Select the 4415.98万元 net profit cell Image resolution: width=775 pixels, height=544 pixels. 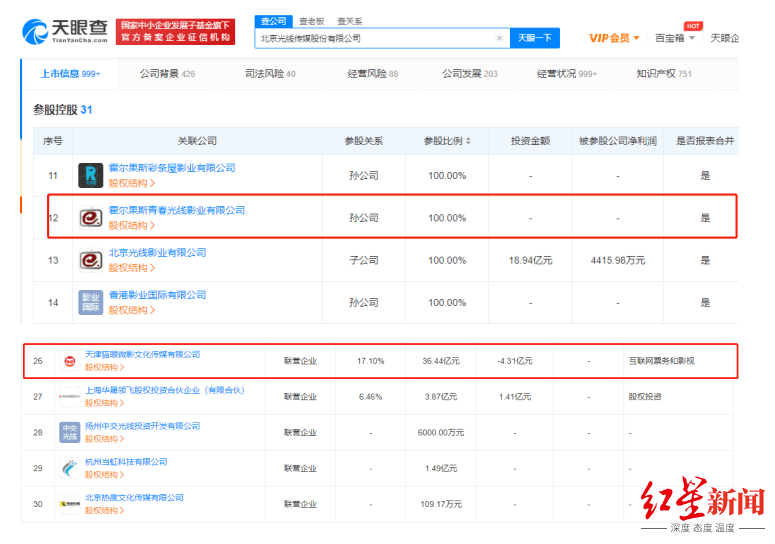pos(618,260)
